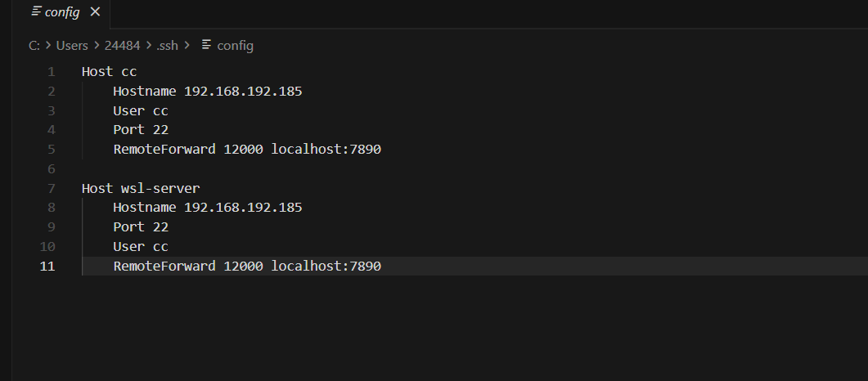Click the config file name in breadcrumbs
This screenshot has width=868, height=381.
click(236, 46)
